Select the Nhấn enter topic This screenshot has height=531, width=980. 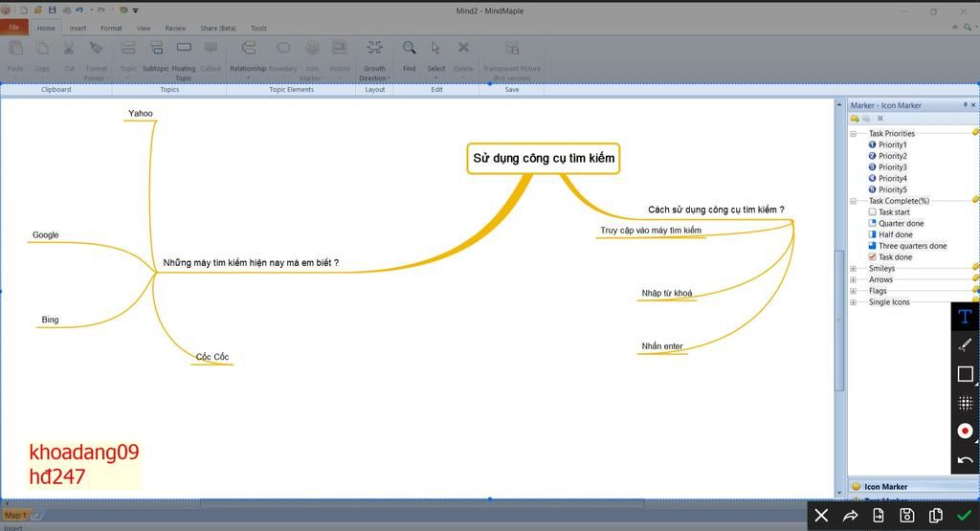[x=662, y=346]
